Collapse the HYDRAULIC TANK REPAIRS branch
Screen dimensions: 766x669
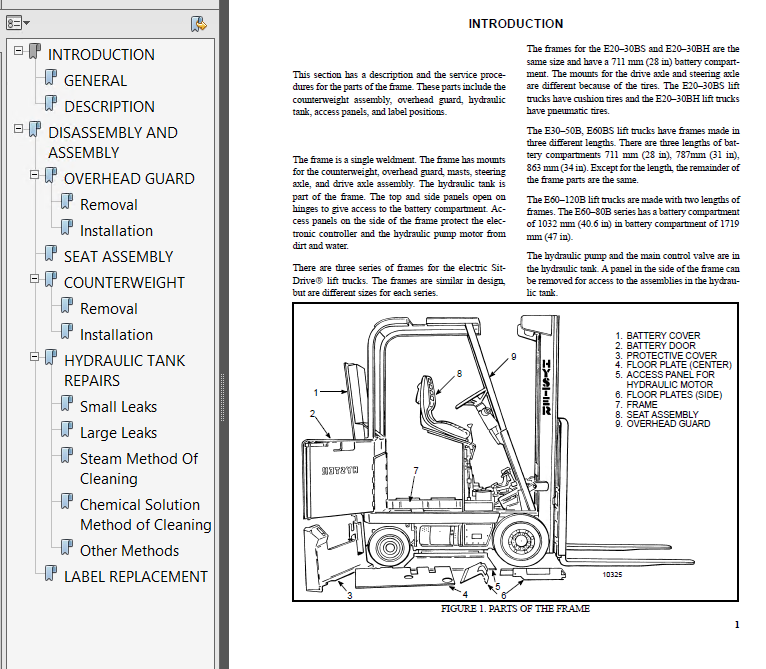[35, 357]
